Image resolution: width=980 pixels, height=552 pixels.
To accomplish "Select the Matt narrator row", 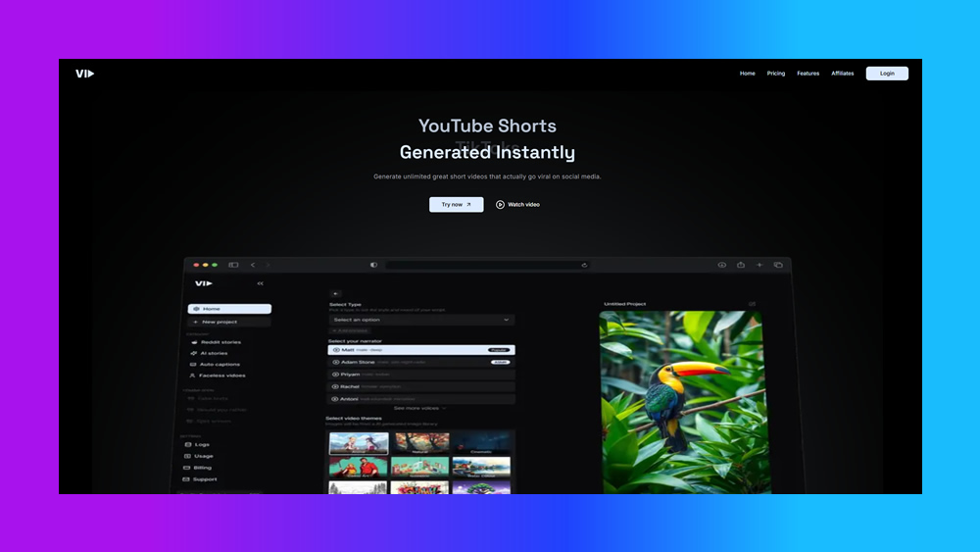I will (x=421, y=350).
